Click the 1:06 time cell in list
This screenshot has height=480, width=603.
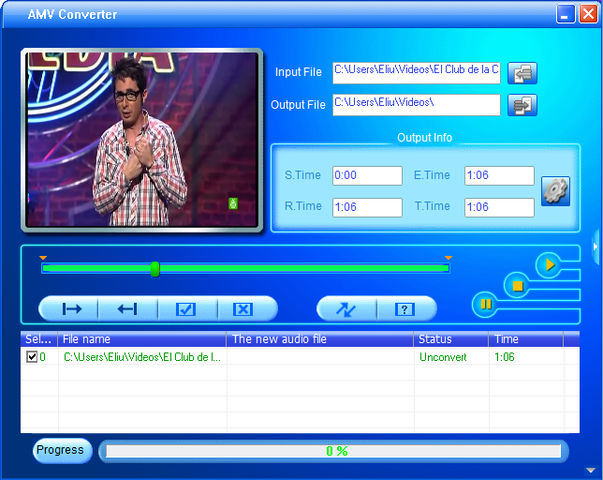coord(504,357)
